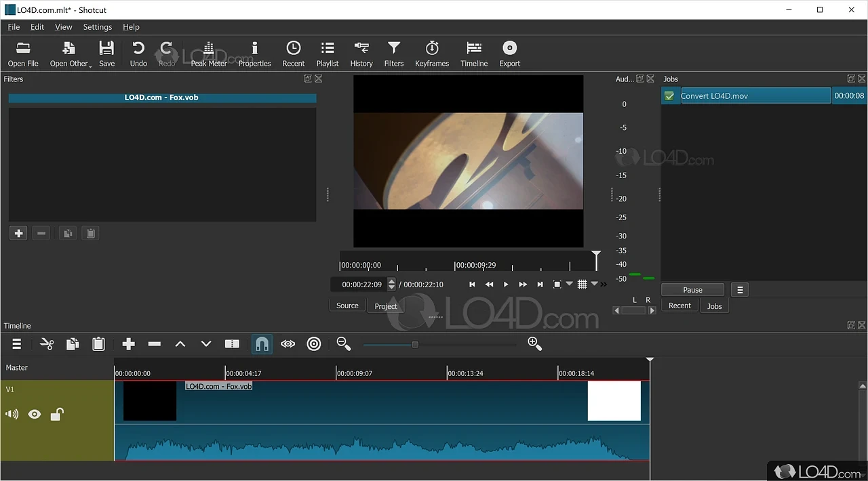Pause the Convert LO4D.mov job
Viewport: 868px width, 481px height.
(x=692, y=289)
